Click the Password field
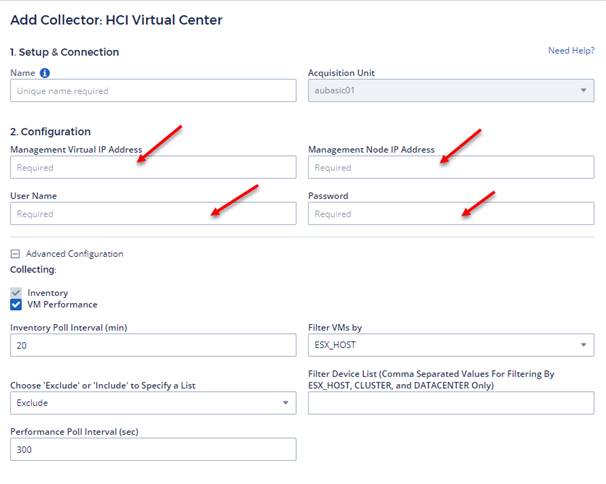 (x=451, y=213)
